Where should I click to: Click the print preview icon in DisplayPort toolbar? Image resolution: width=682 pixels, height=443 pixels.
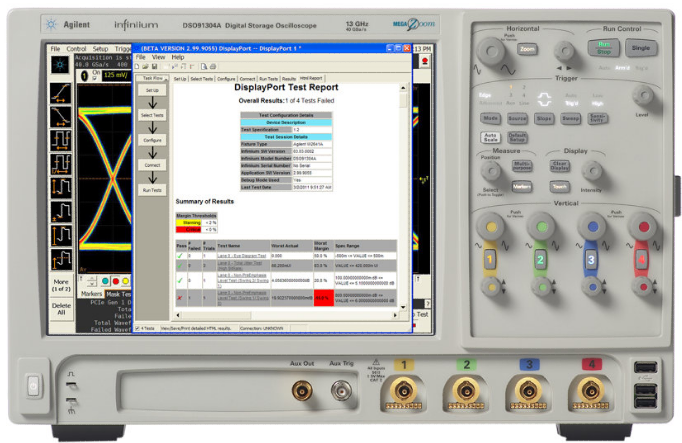pyautogui.click(x=204, y=67)
